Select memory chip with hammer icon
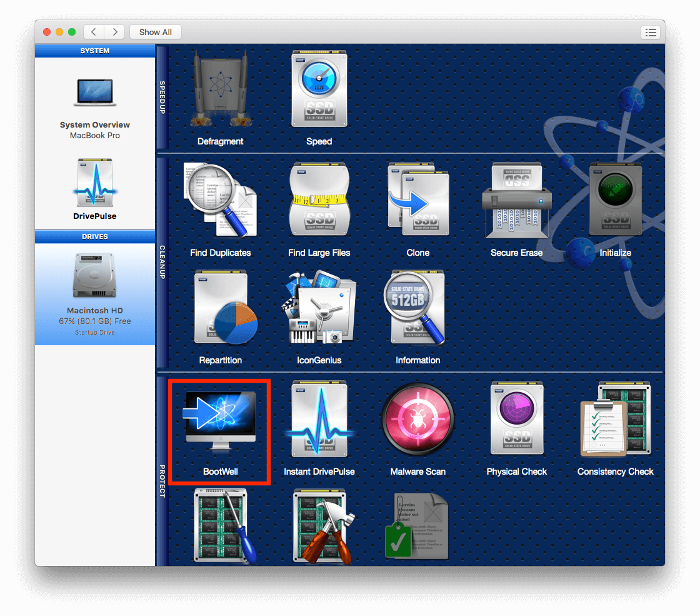This screenshot has height=616, width=700. [x=323, y=525]
